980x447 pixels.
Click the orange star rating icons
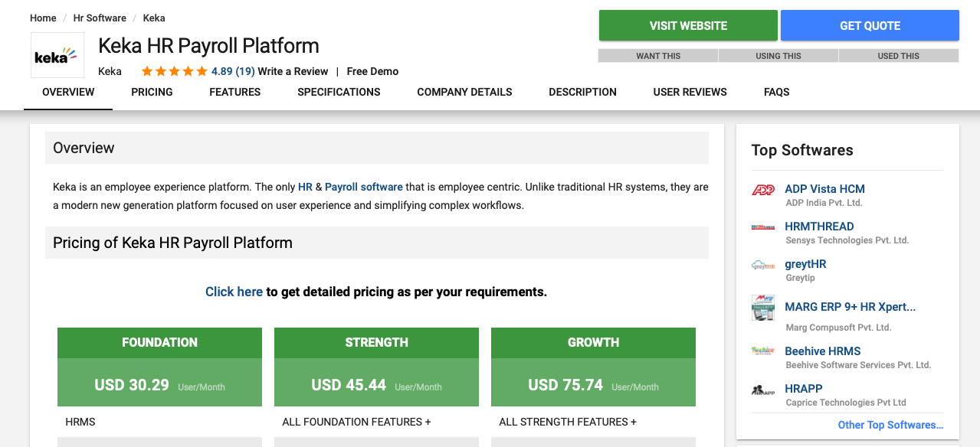tap(174, 71)
